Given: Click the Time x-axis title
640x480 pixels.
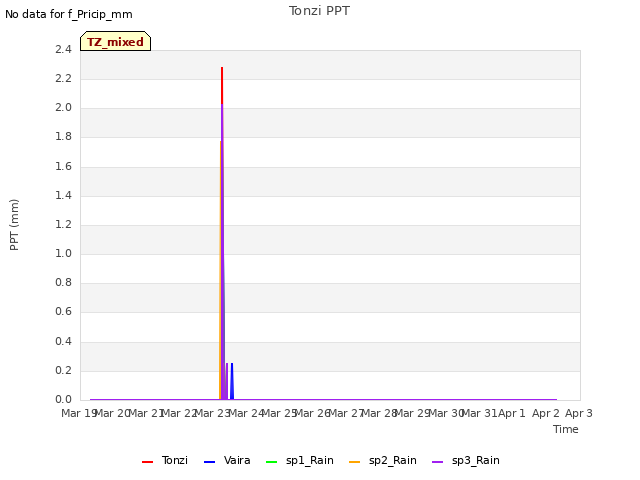Looking at the screenshot, I should coord(566,429).
